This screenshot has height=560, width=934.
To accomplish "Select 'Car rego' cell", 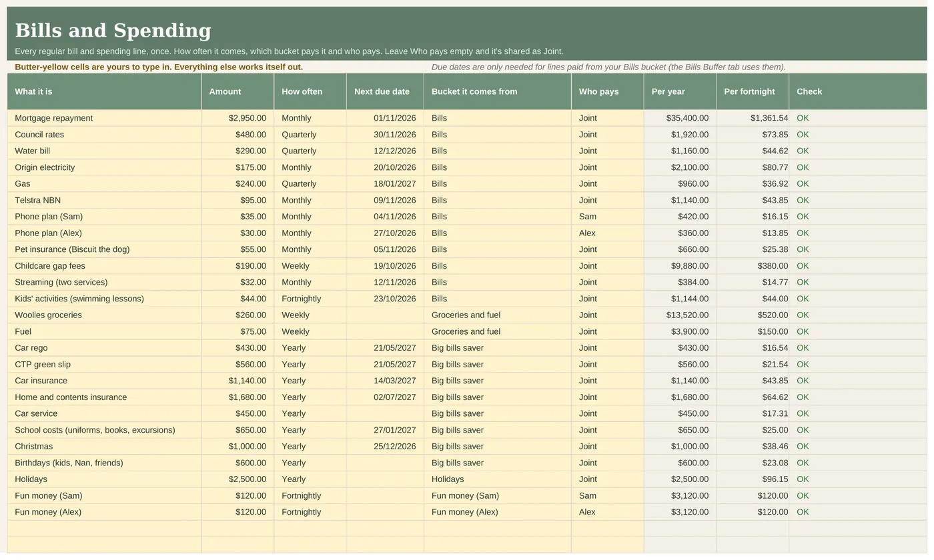I will pos(104,348).
